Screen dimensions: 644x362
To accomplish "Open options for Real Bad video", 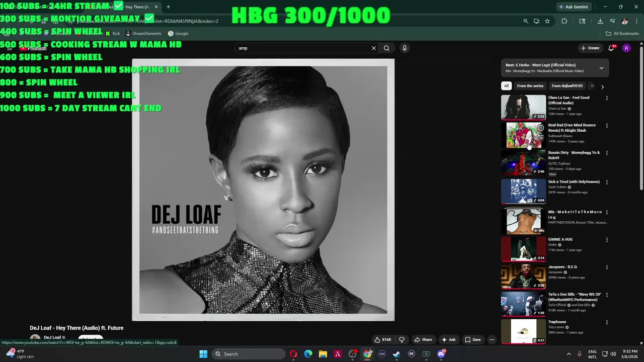I will 607,126.
